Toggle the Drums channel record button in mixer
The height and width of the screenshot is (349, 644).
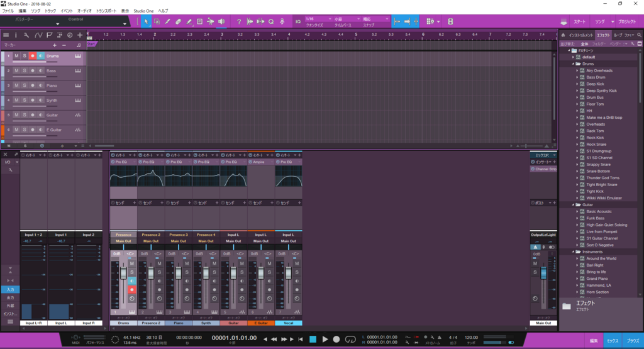click(132, 289)
